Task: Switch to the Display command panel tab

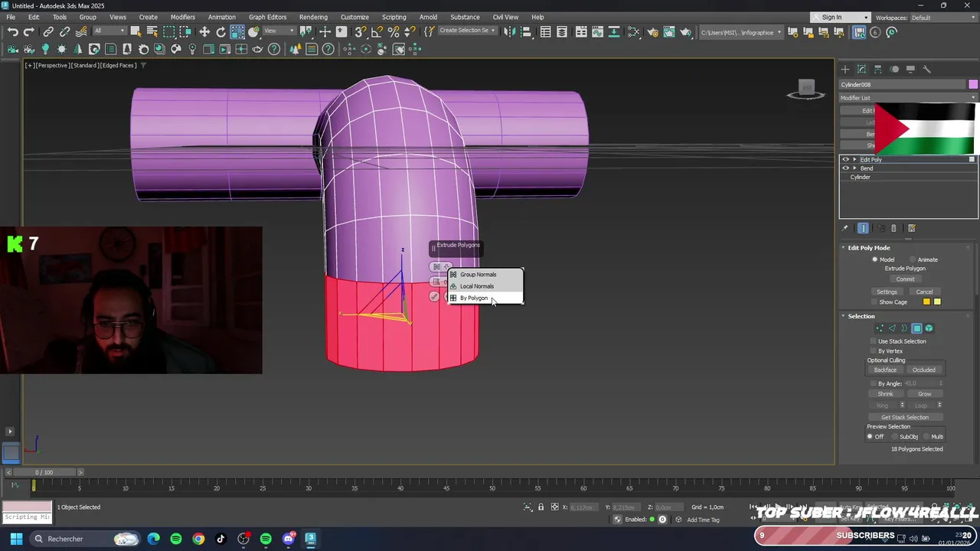Action: click(910, 69)
